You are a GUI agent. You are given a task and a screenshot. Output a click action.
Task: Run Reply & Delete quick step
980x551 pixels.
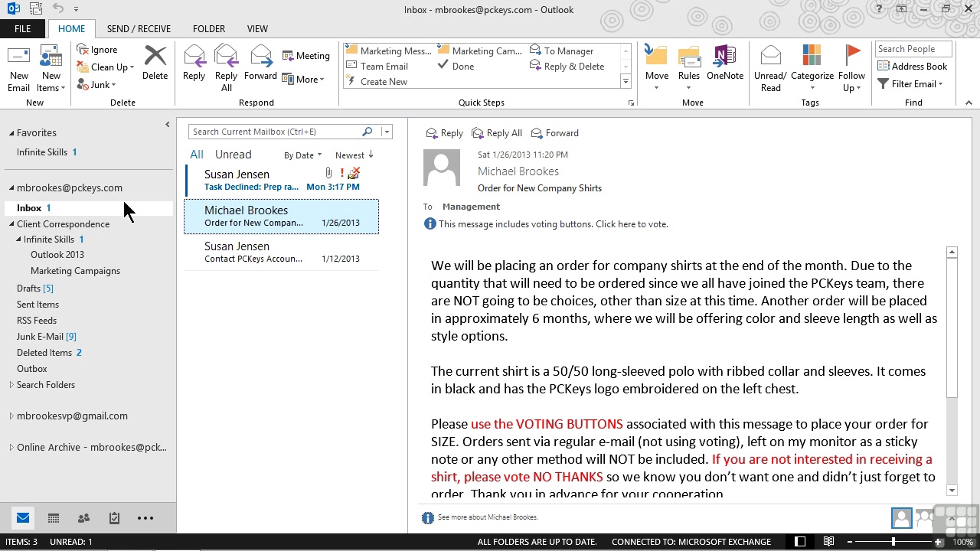pyautogui.click(x=567, y=67)
